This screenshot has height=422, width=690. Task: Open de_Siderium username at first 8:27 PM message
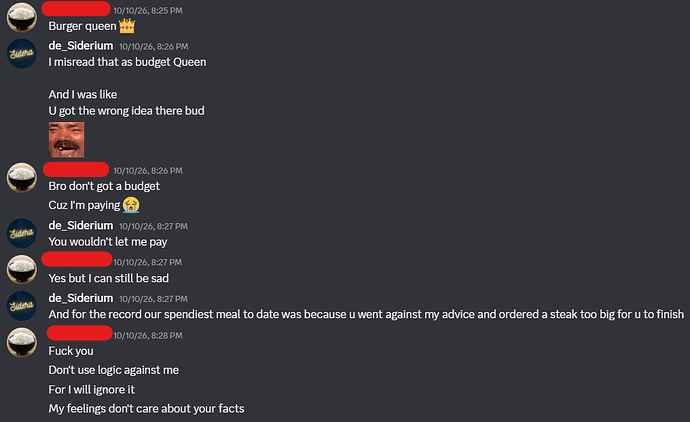tap(81, 225)
